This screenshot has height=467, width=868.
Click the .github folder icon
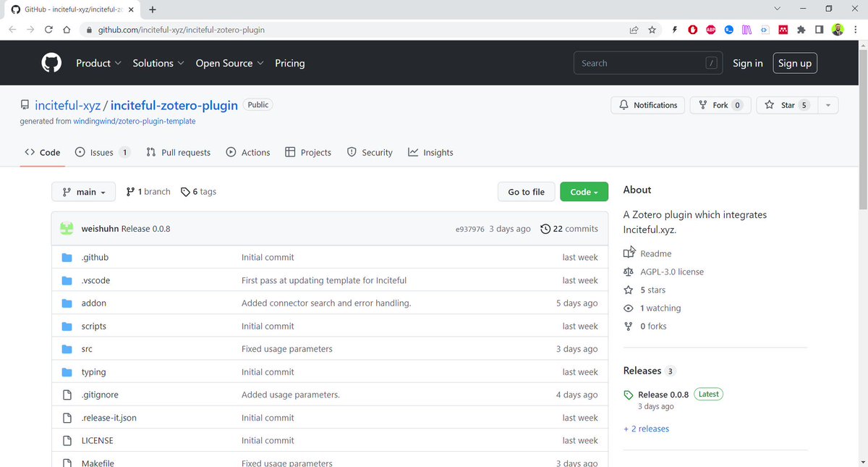67,257
